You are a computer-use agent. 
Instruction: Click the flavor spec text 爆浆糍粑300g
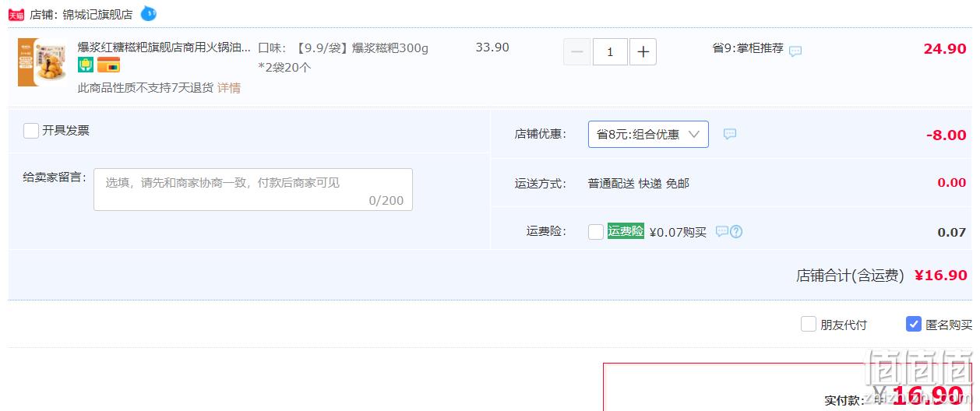coord(390,48)
